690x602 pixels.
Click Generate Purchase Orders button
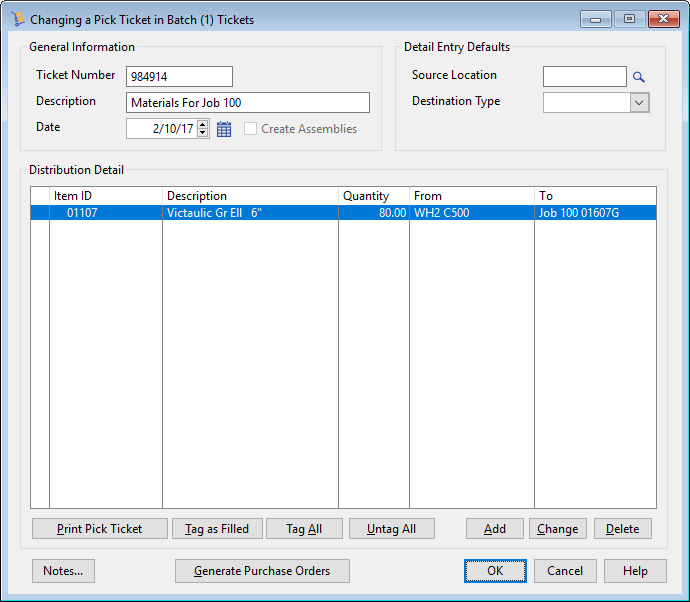pyautogui.click(x=264, y=571)
